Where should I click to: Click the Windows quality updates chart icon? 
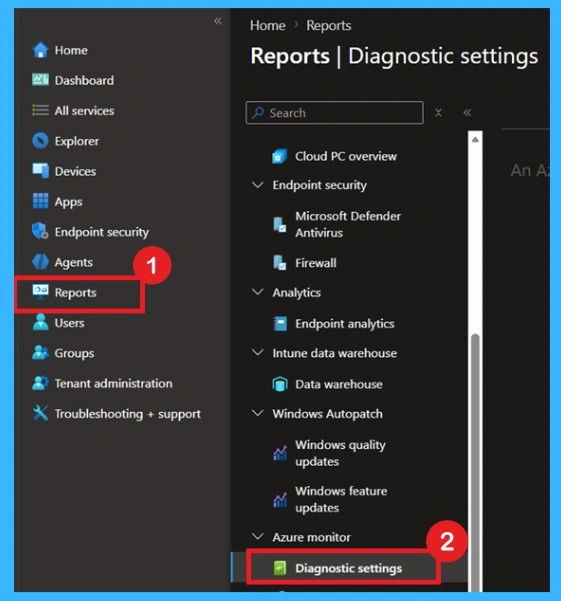280,453
